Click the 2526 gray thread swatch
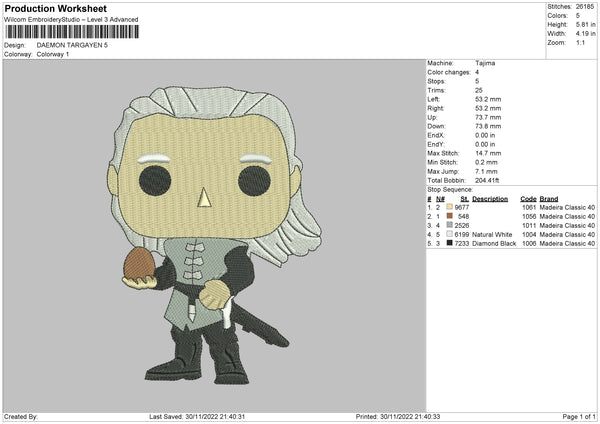 pyautogui.click(x=449, y=225)
